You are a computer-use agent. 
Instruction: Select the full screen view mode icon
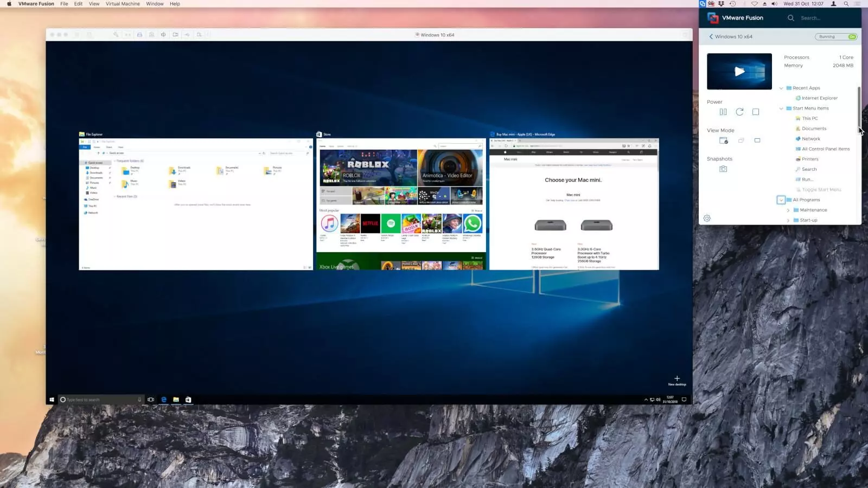757,140
